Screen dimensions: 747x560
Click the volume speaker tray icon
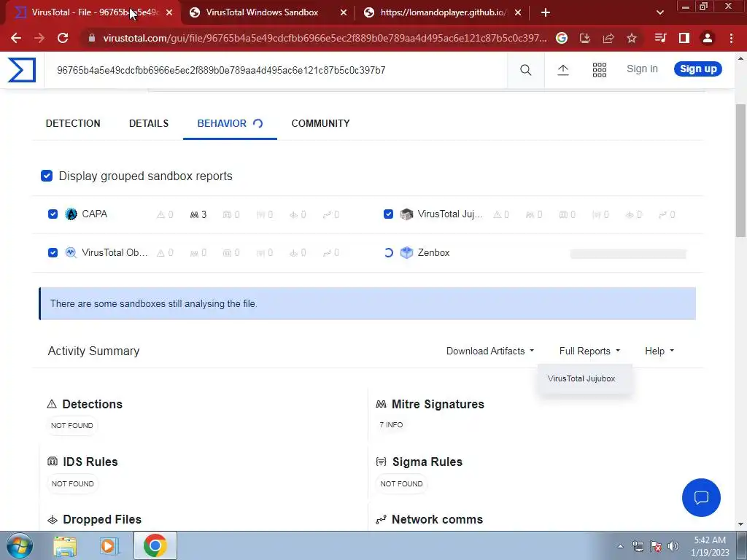coord(673,546)
